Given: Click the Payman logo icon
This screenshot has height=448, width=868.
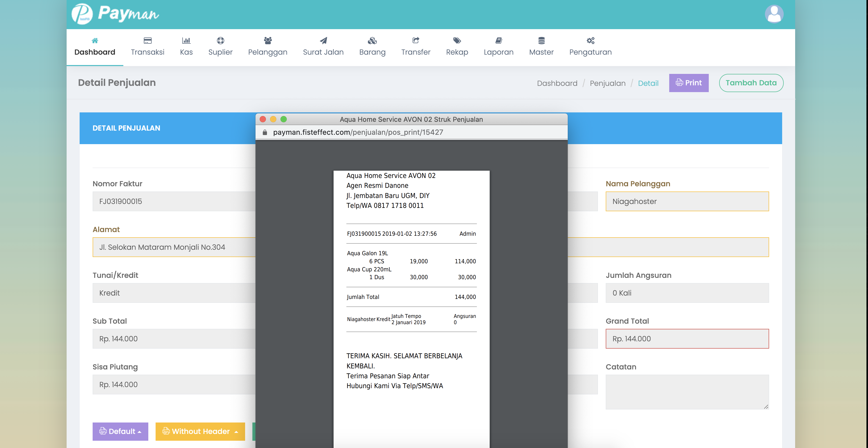Looking at the screenshot, I should click(82, 14).
